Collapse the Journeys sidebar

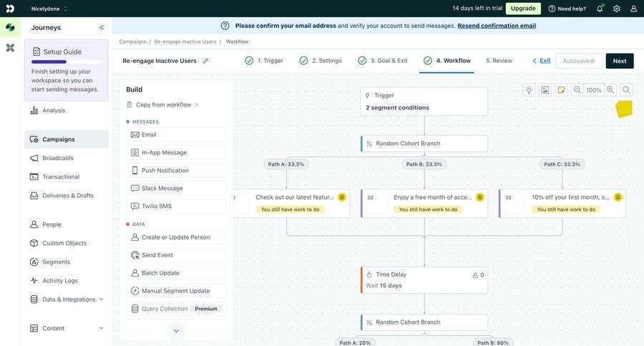pos(102,27)
